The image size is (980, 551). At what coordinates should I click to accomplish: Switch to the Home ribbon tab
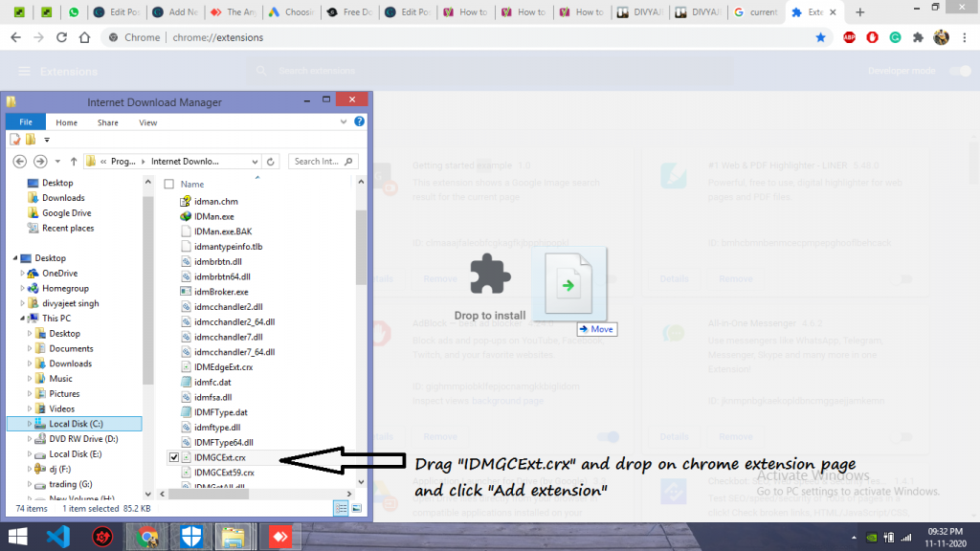click(66, 122)
